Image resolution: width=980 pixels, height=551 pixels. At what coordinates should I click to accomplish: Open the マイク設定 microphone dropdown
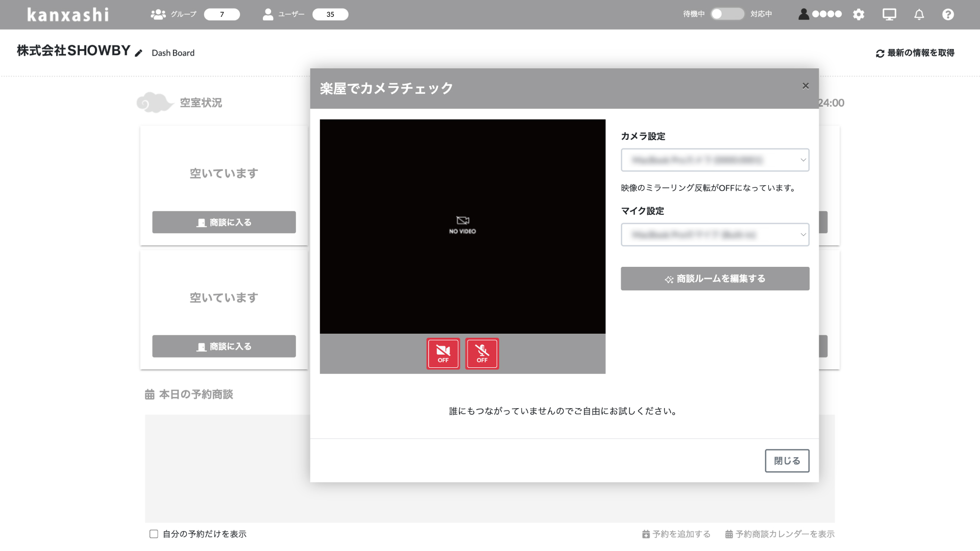coord(715,235)
